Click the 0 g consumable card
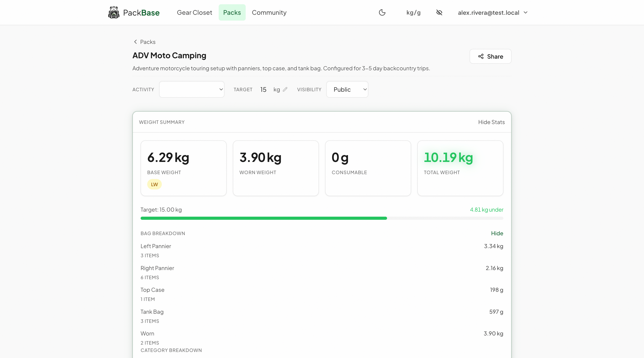The width and height of the screenshot is (644, 358). pos(368,168)
